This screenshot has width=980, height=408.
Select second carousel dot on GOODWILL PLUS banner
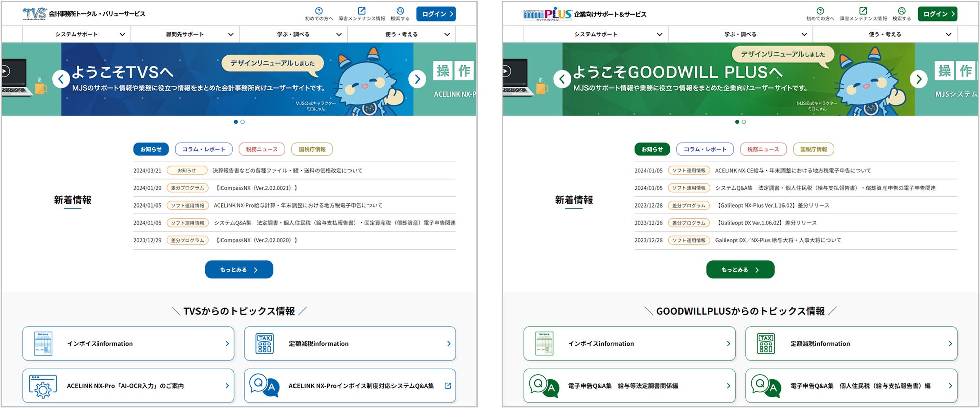tap(744, 122)
